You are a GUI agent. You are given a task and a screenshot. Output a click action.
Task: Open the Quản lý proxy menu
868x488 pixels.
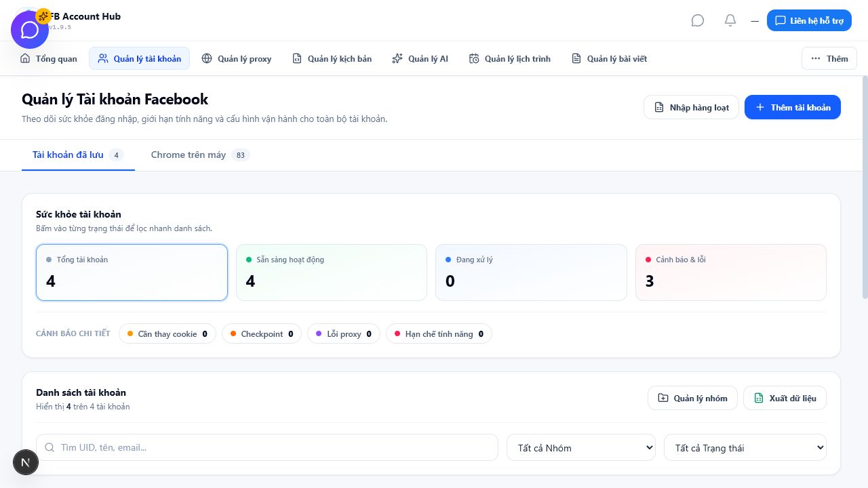237,59
